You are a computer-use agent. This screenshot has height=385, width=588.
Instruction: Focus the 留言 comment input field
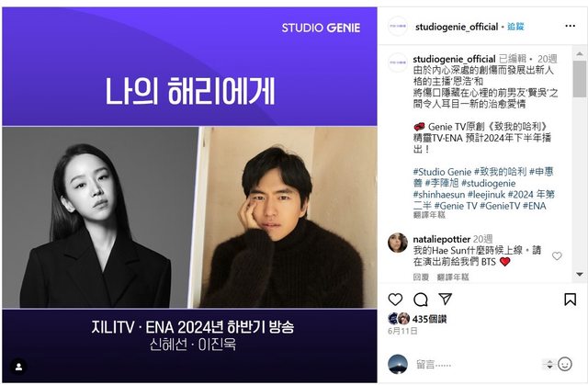point(476,365)
